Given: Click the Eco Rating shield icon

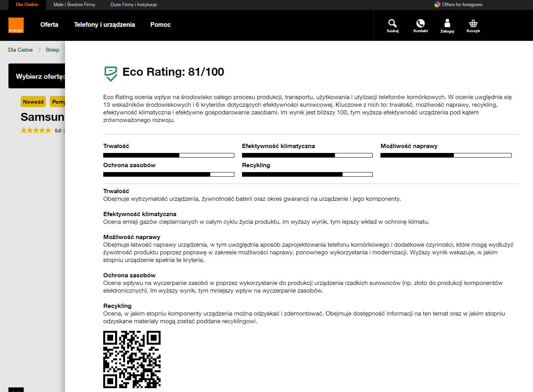Looking at the screenshot, I should click(x=111, y=74).
